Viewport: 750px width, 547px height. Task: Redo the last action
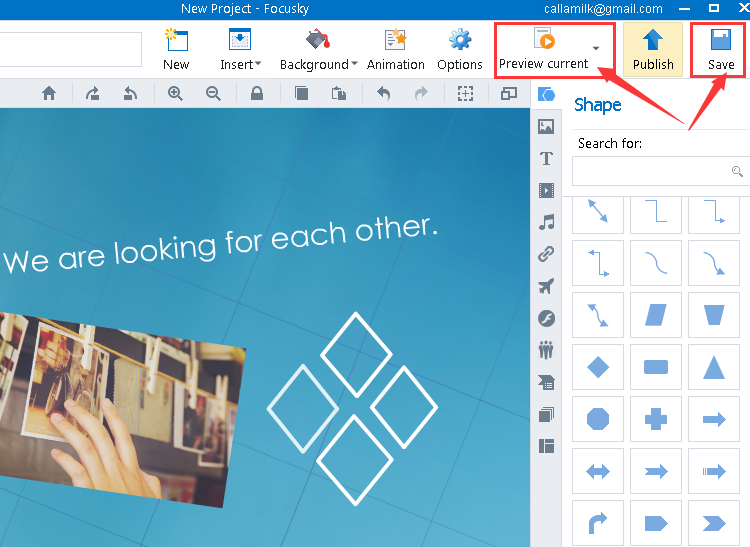pyautogui.click(x=421, y=93)
